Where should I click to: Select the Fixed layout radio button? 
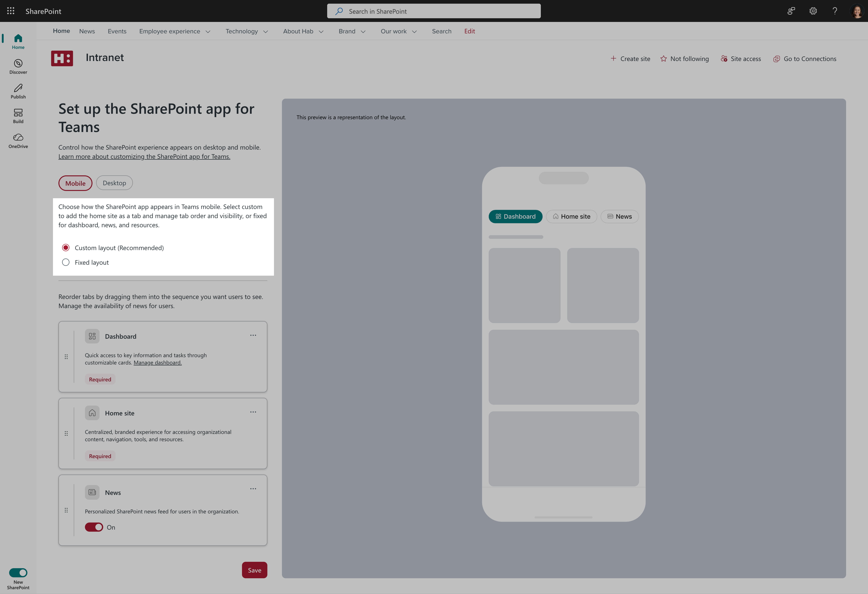click(x=66, y=262)
